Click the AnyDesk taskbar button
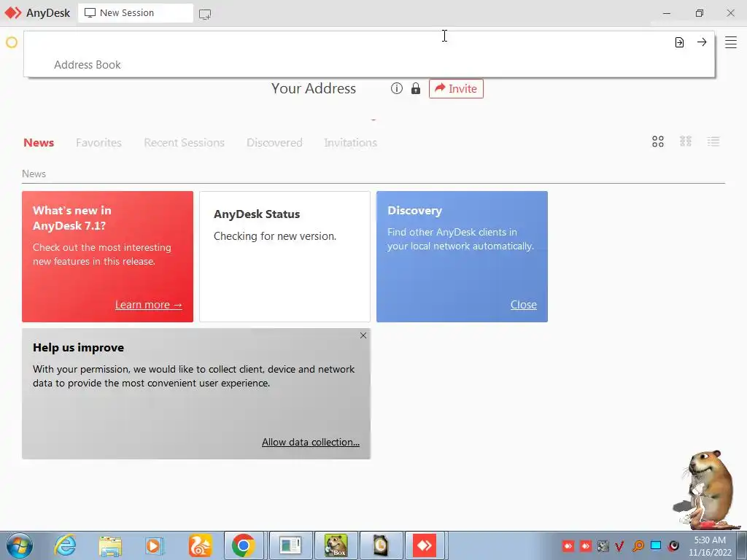 pyautogui.click(x=425, y=545)
